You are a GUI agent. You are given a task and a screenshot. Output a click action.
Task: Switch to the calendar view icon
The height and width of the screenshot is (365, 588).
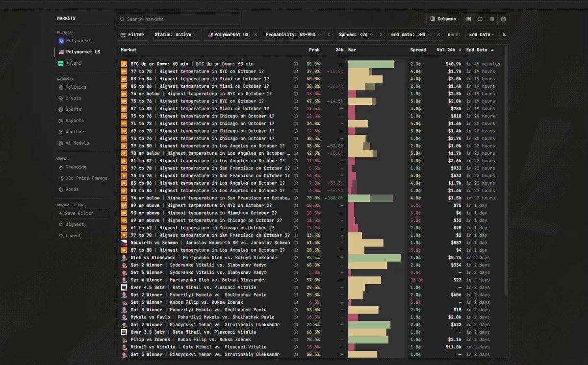(x=504, y=19)
